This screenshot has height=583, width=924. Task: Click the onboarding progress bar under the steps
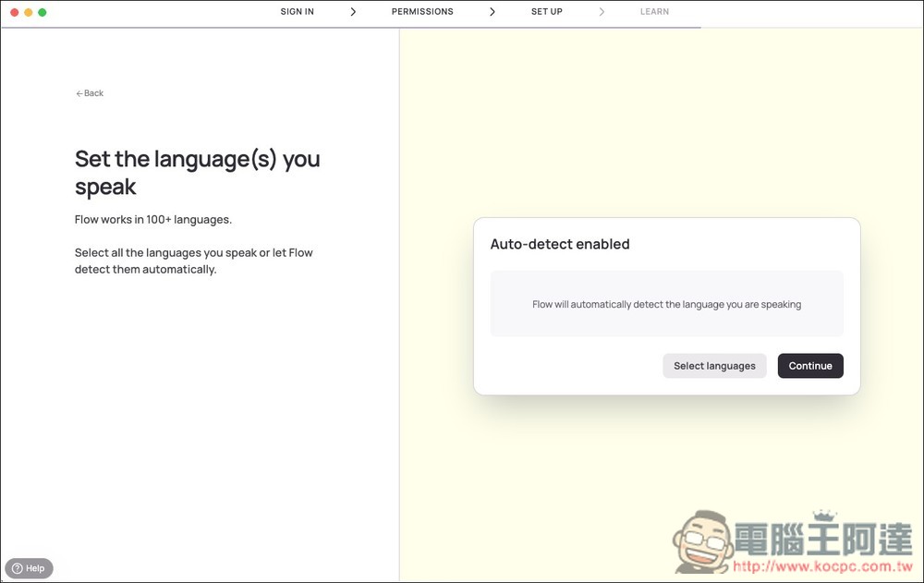coord(351,28)
